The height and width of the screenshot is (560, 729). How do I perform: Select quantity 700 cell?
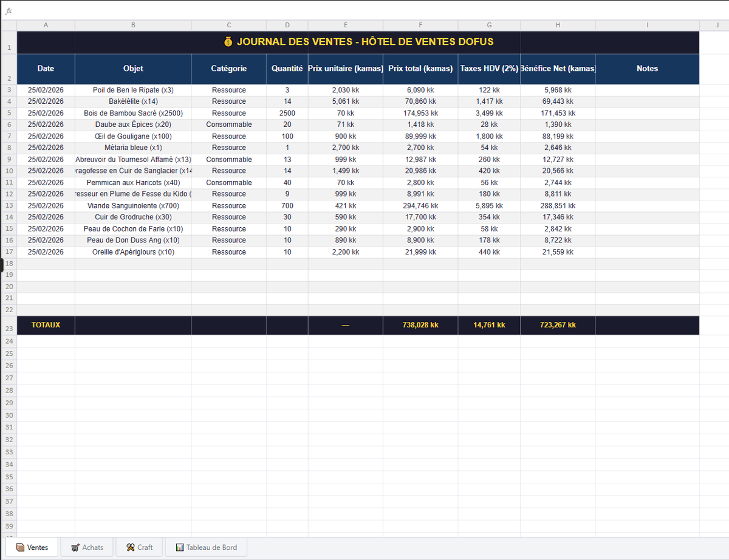[x=287, y=206]
